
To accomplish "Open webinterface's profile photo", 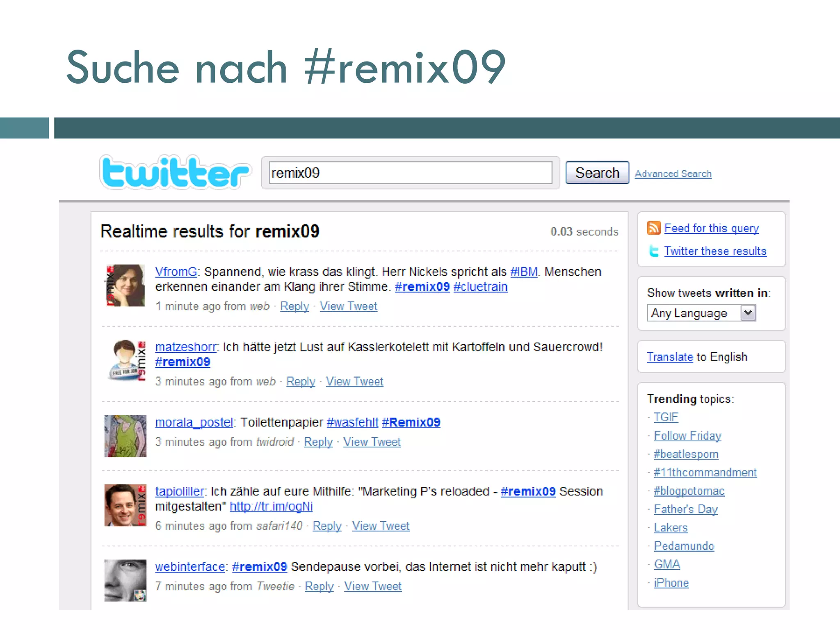I will (126, 580).
